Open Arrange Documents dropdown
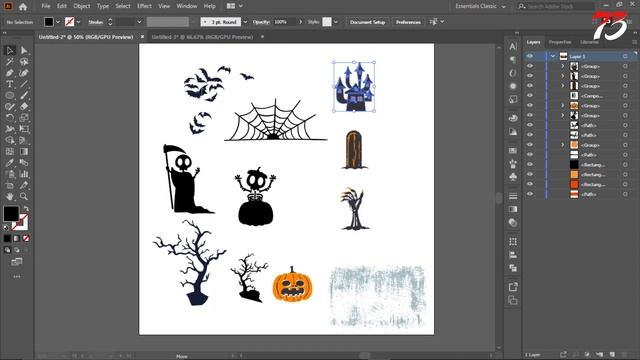640x360 pixels. coord(235,6)
